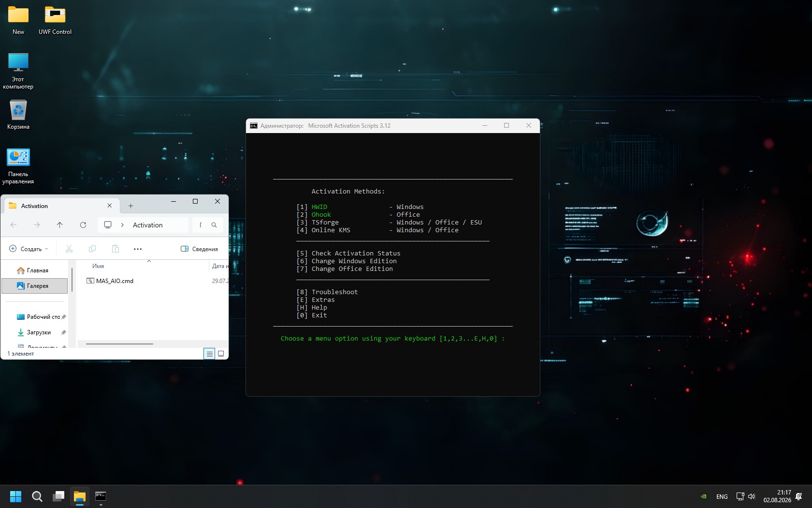Click the Copy icon in Explorer toolbar
812x508 pixels.
92,249
